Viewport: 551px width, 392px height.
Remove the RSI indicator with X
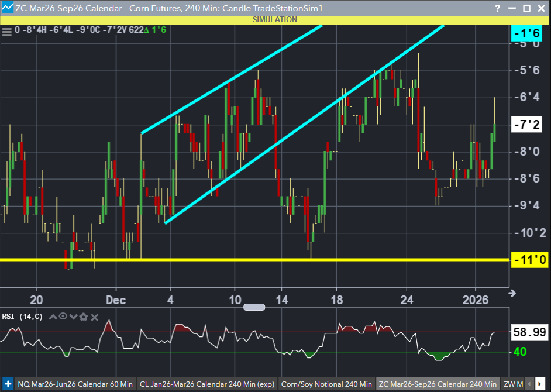pos(94,317)
